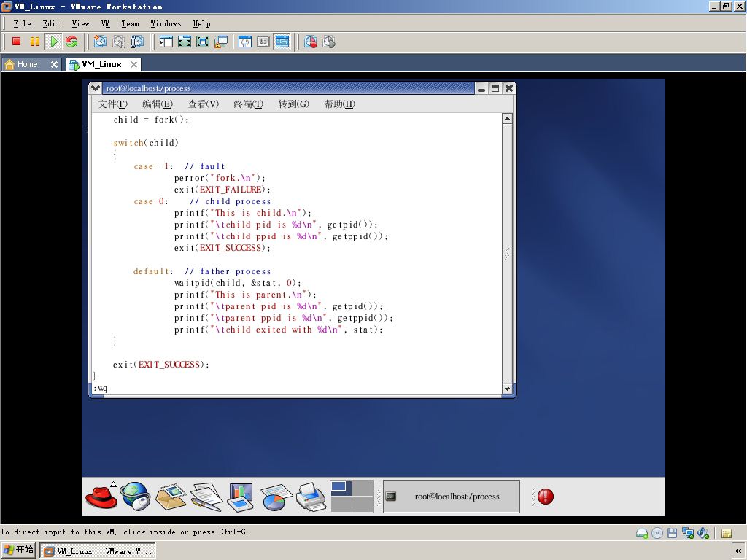Click the green Power On play icon

pyautogui.click(x=53, y=42)
